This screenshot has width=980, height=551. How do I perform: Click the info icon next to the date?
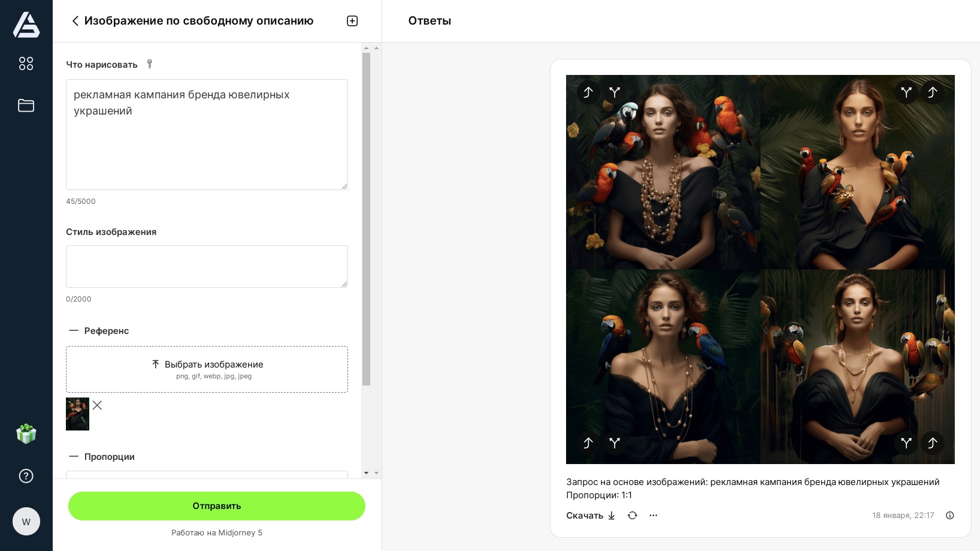tap(950, 516)
